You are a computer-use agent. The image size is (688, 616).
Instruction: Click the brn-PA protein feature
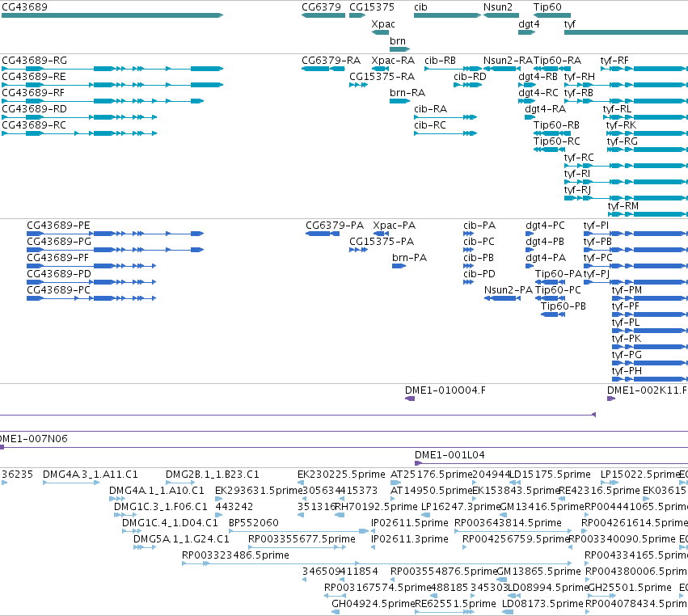(x=399, y=266)
